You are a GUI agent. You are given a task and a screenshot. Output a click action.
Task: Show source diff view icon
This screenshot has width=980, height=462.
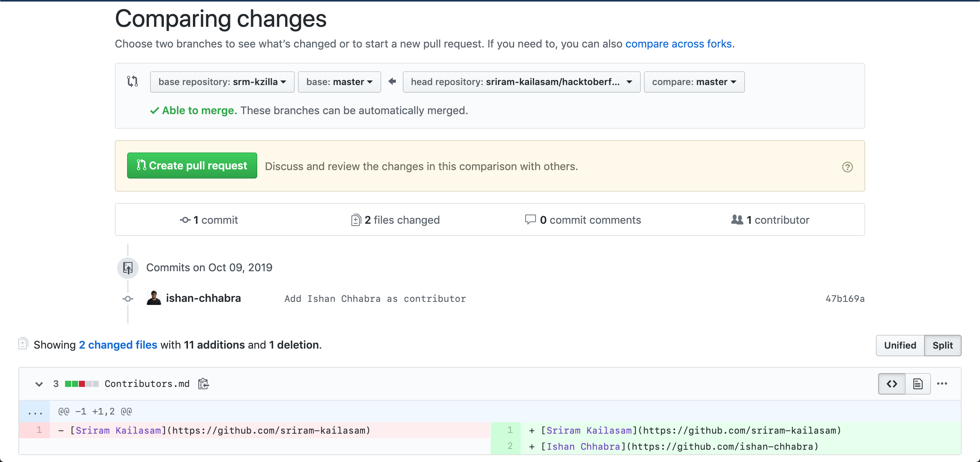pos(892,384)
